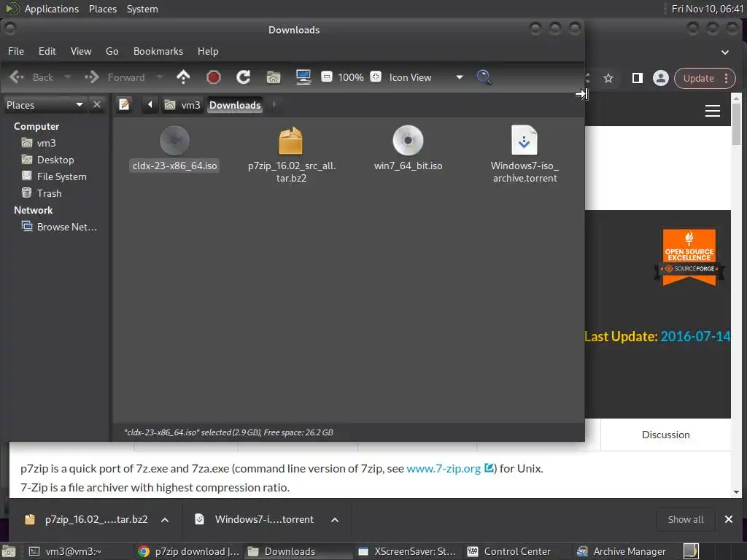This screenshot has width=747, height=560.
Task: Go up to the parent folder
Action: click(183, 77)
